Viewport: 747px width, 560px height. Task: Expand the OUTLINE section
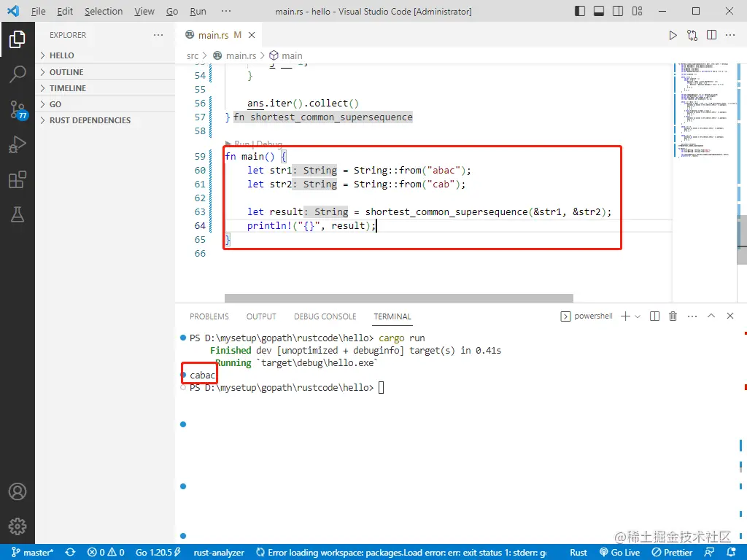tap(105, 72)
